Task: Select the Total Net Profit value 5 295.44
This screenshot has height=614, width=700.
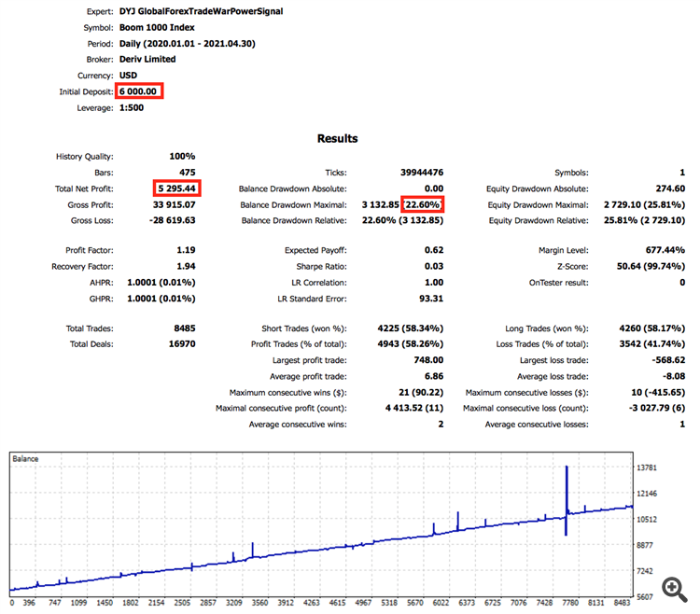Action: (x=176, y=188)
